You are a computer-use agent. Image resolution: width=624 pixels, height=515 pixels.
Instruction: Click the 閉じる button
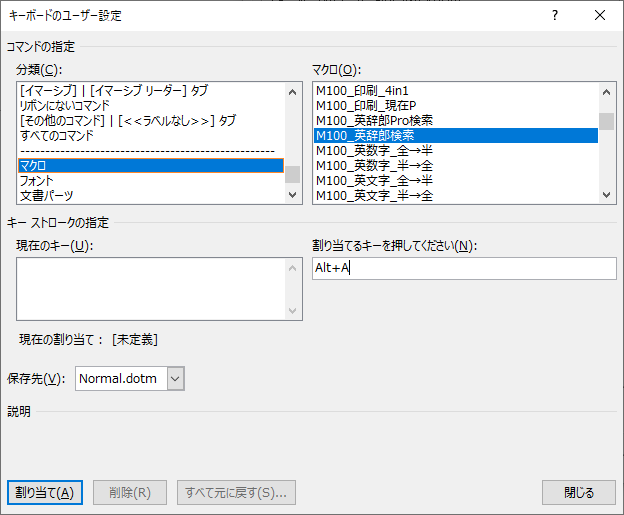(578, 492)
